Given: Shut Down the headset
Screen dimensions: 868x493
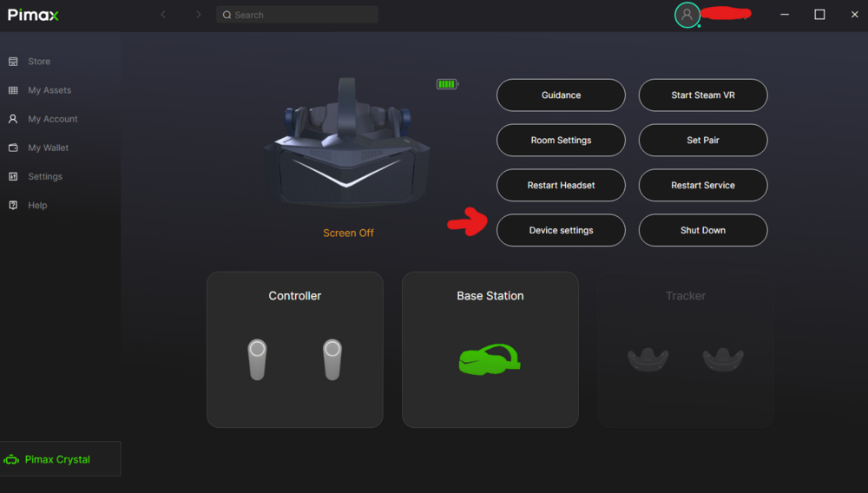Looking at the screenshot, I should pyautogui.click(x=703, y=230).
